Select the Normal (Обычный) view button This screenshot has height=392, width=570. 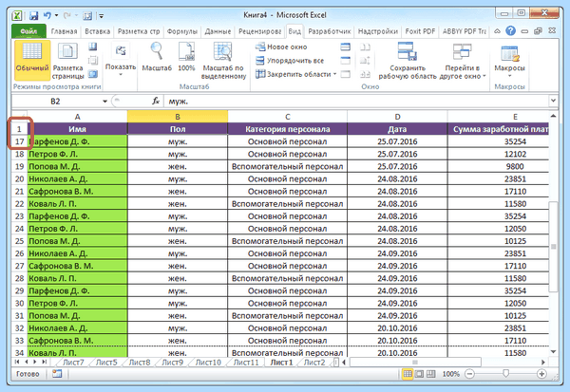tap(32, 61)
